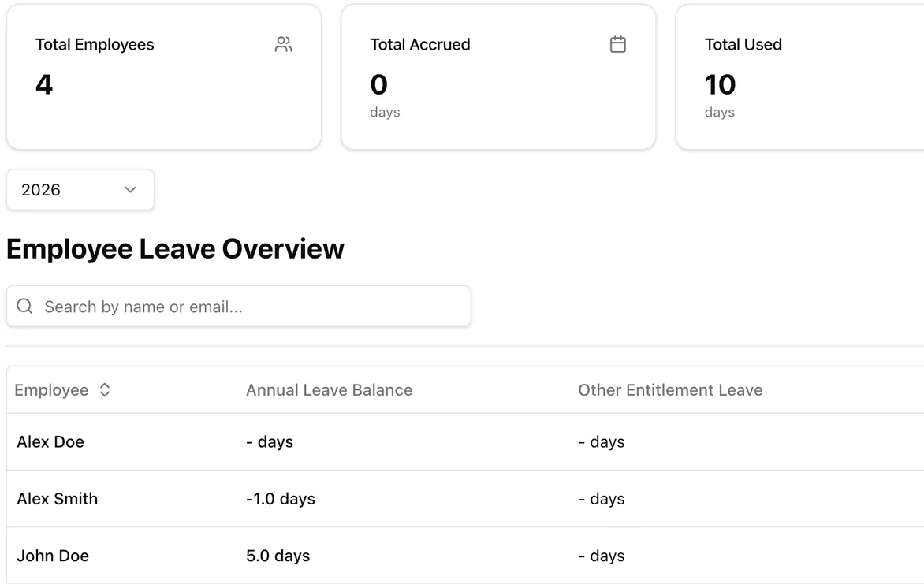The width and height of the screenshot is (924, 584).
Task: Click the Total Used card title
Action: pyautogui.click(x=743, y=45)
